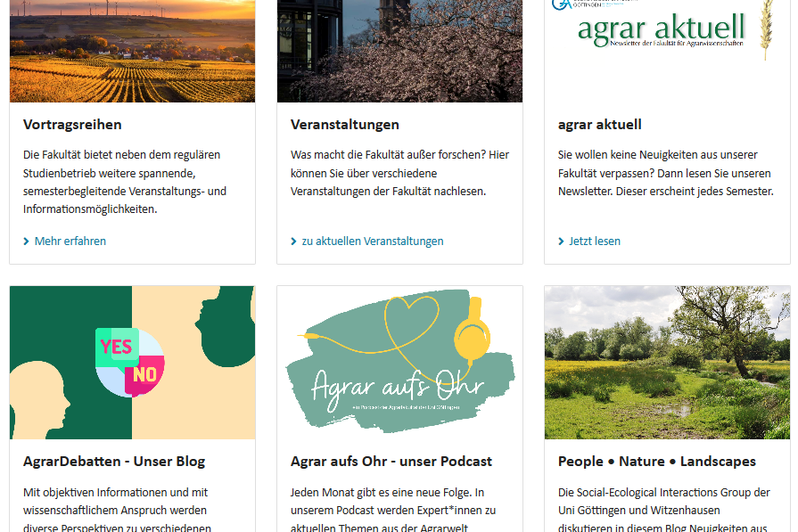
Task: Click the sunset wheat field photo
Action: [x=132, y=51]
